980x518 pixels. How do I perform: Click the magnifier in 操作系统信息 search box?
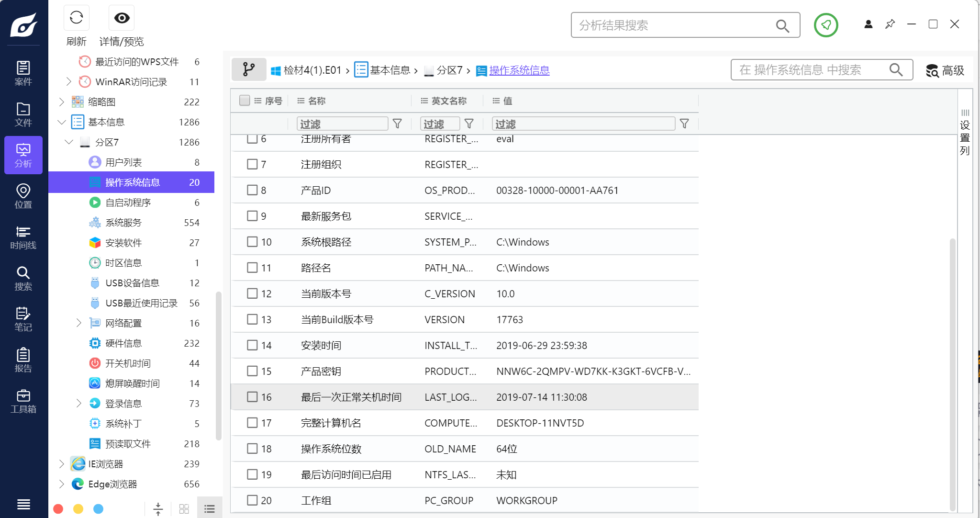coord(896,70)
